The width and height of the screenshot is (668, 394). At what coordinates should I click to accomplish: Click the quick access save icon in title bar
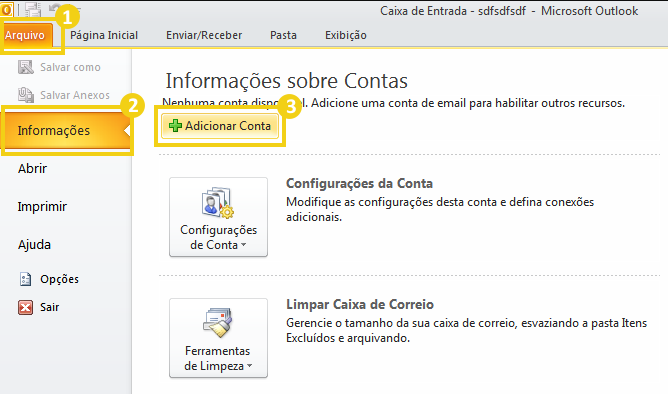pos(32,9)
